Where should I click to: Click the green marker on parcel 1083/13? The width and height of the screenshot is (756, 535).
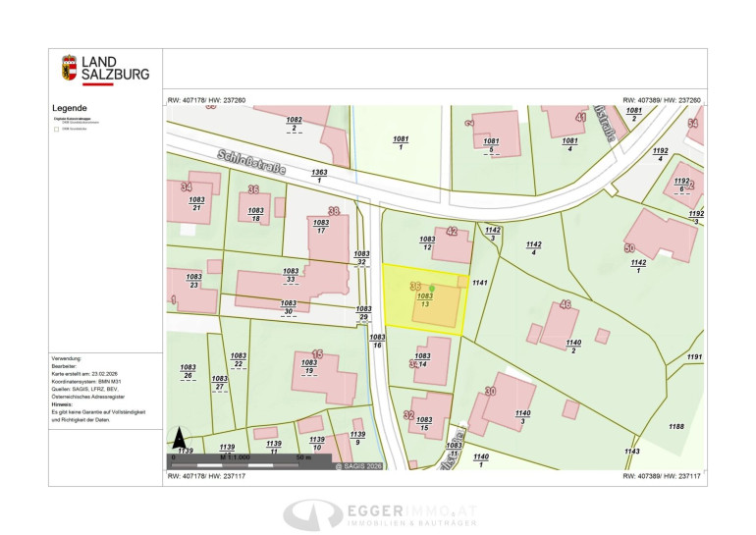click(x=432, y=289)
